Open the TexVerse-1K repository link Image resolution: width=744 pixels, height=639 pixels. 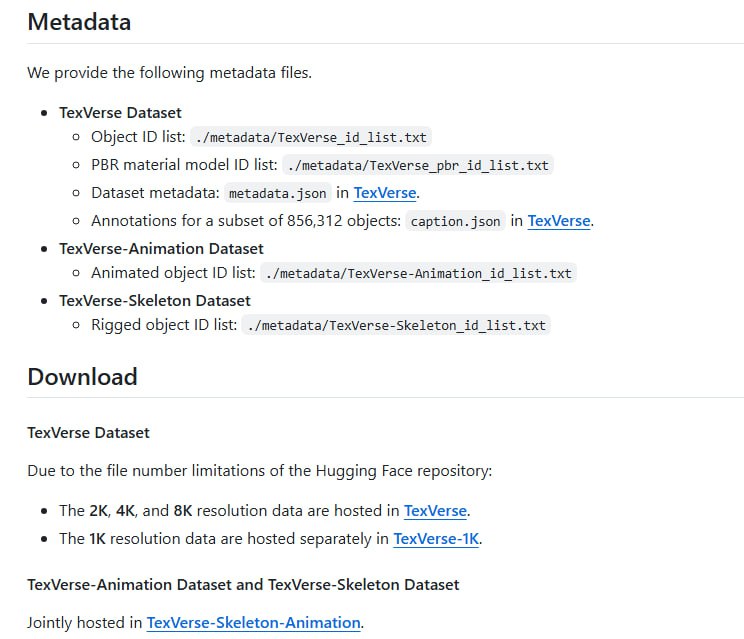(x=437, y=539)
